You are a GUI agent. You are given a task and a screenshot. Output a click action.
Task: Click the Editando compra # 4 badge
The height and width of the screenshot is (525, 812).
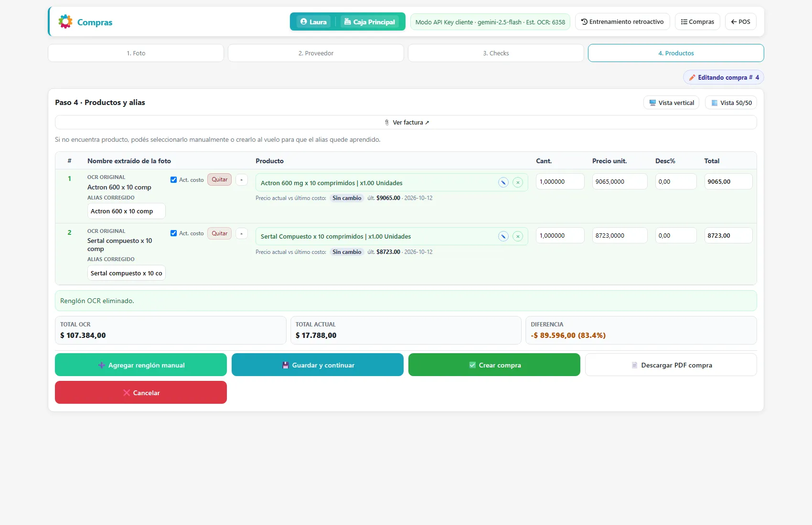(x=724, y=77)
